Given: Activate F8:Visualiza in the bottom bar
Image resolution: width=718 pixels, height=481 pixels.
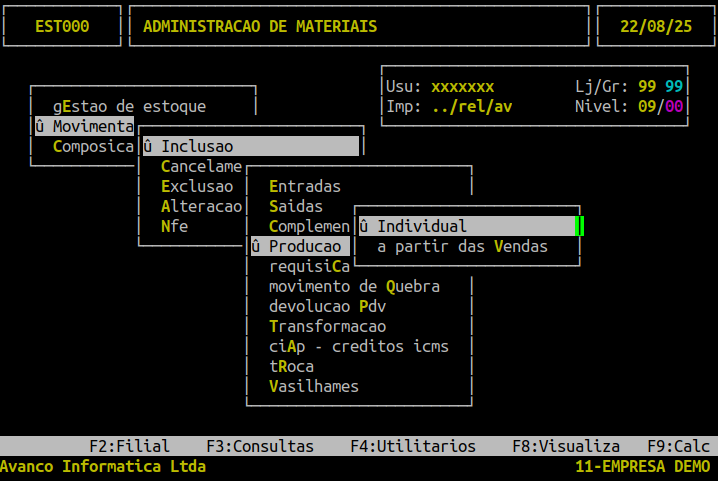Looking at the screenshot, I should click(566, 446).
